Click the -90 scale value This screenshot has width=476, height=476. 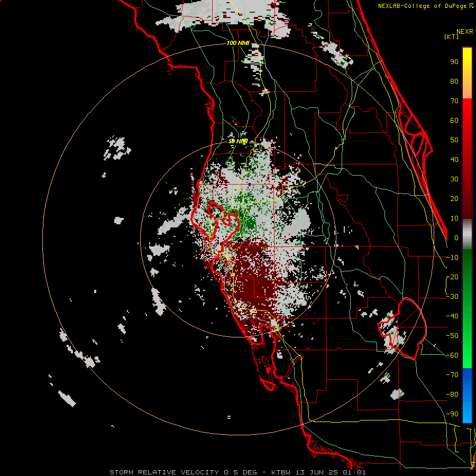point(452,414)
